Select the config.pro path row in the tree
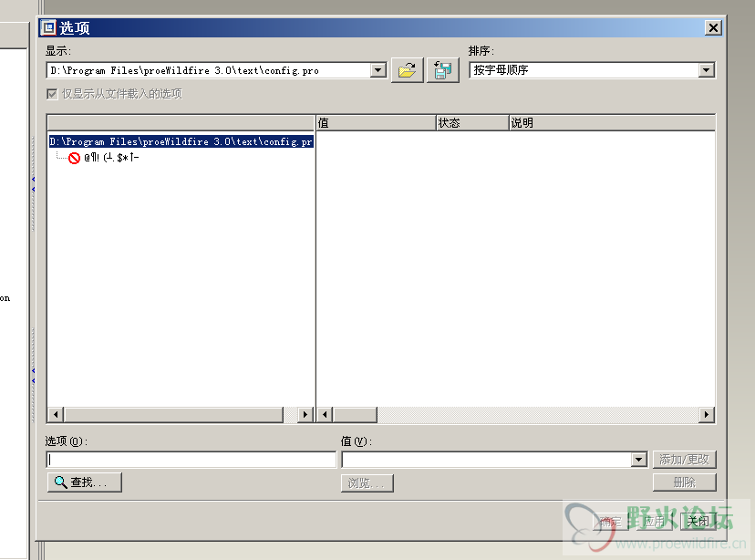Image resolution: width=755 pixels, height=560 pixels. pyautogui.click(x=181, y=141)
